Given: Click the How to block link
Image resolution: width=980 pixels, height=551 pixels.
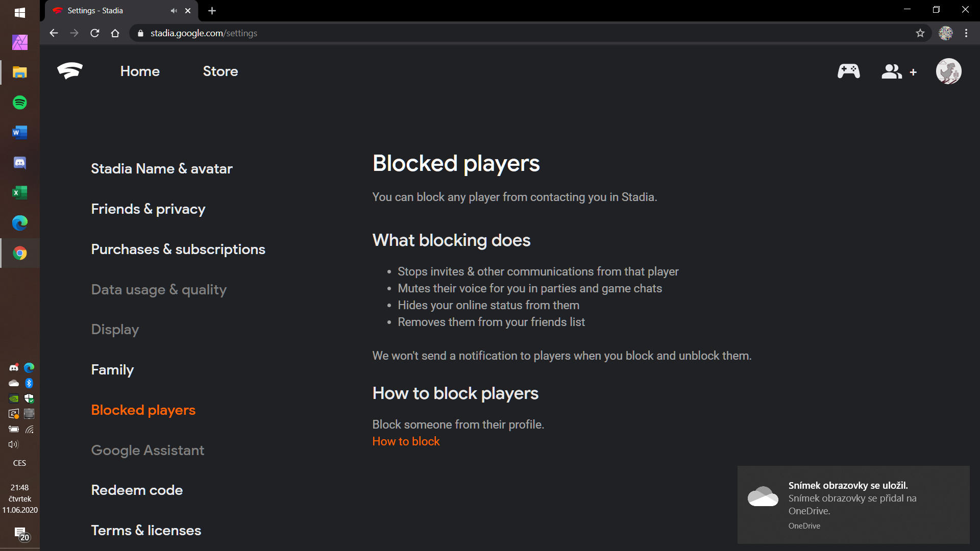Looking at the screenshot, I should [406, 441].
